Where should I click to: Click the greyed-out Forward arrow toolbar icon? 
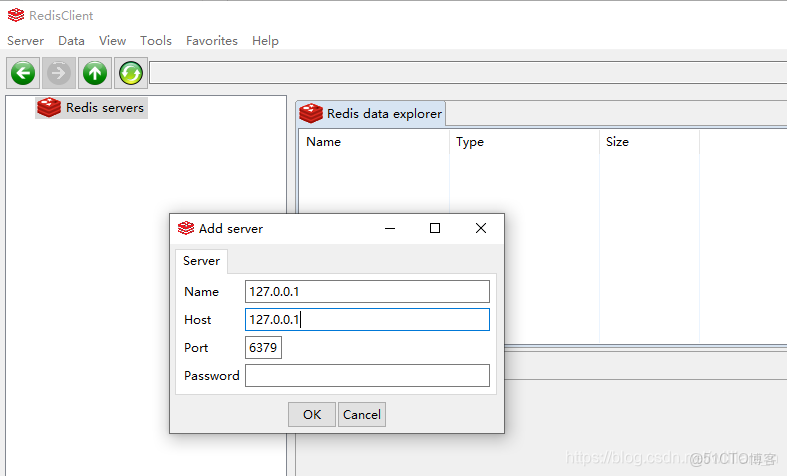[x=59, y=73]
